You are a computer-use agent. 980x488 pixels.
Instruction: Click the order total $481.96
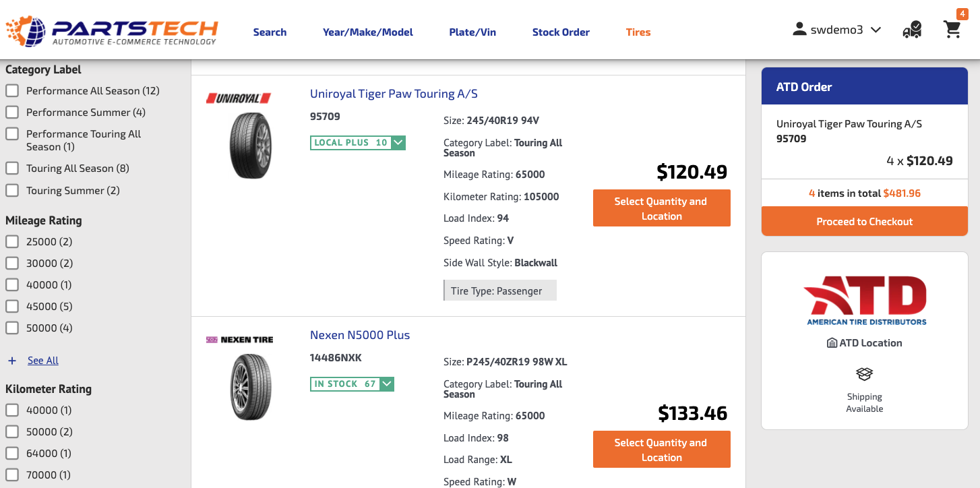(902, 193)
